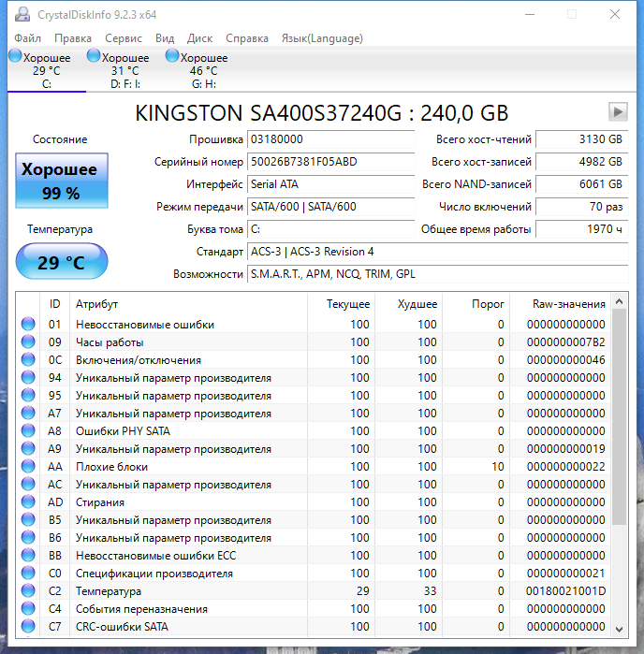The height and width of the screenshot is (654, 644).
Task: Click the 29 °C temperature button
Action: [61, 262]
